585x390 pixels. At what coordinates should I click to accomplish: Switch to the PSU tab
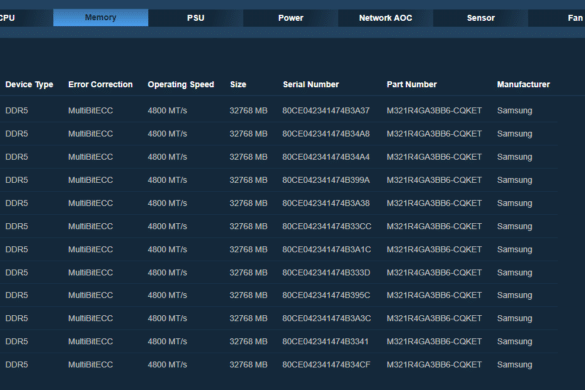pyautogui.click(x=195, y=18)
